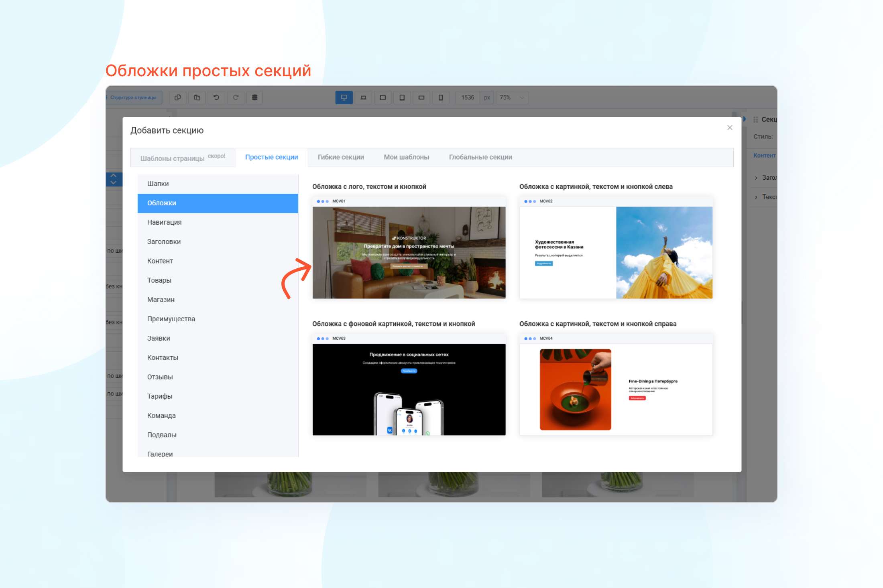Select the desktop monitor viewport icon
This screenshot has height=588, width=883.
[344, 97]
